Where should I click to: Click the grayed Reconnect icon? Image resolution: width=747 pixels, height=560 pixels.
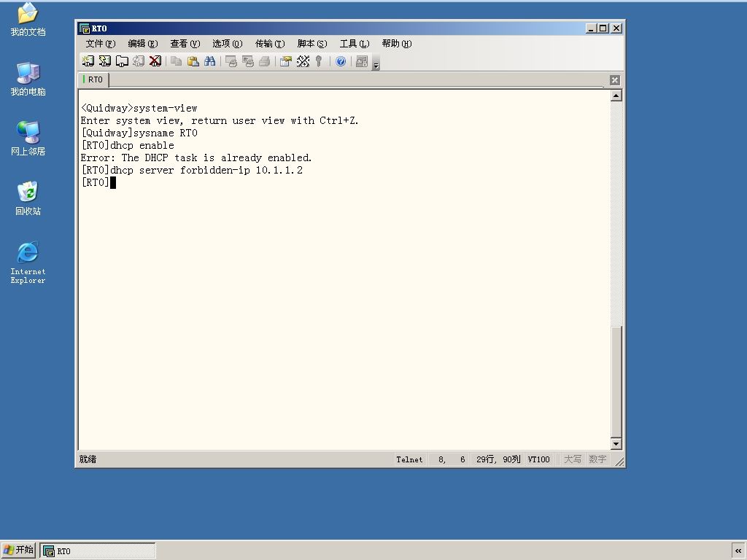[139, 61]
